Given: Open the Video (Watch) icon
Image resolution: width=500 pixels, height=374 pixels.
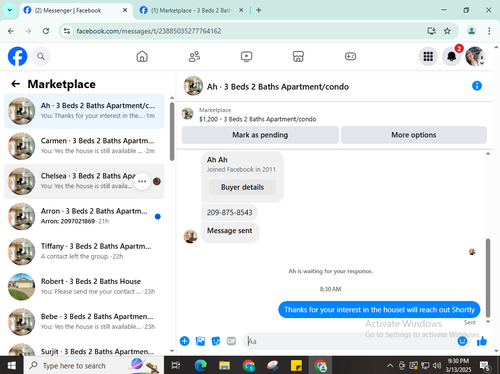Looking at the screenshot, I should (246, 56).
